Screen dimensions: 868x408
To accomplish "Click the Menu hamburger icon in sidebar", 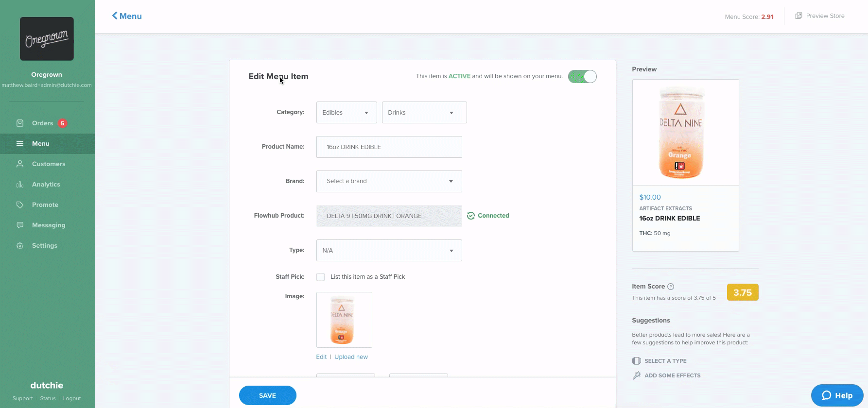I will coord(20,144).
